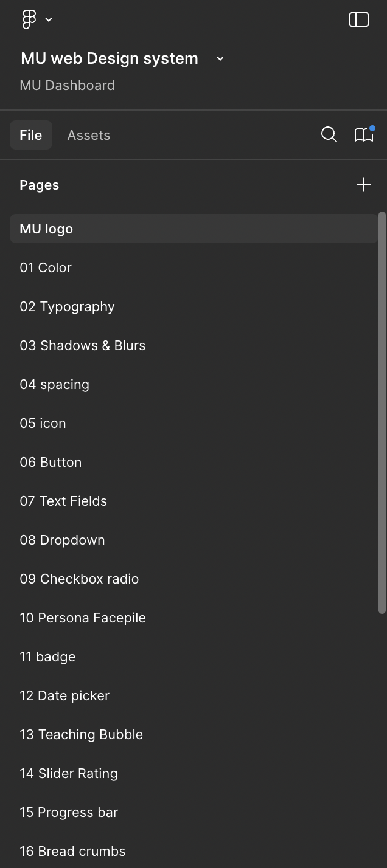
Task: Go to the 02 Typography page
Action: point(67,306)
